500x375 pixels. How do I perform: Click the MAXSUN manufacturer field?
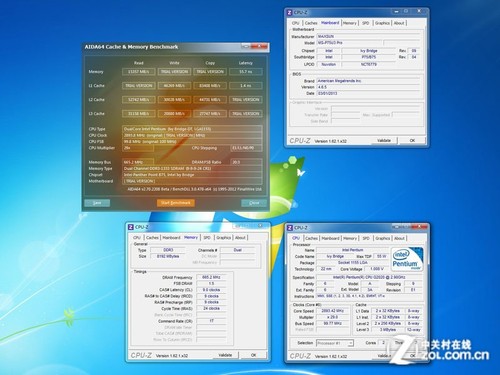click(x=368, y=36)
